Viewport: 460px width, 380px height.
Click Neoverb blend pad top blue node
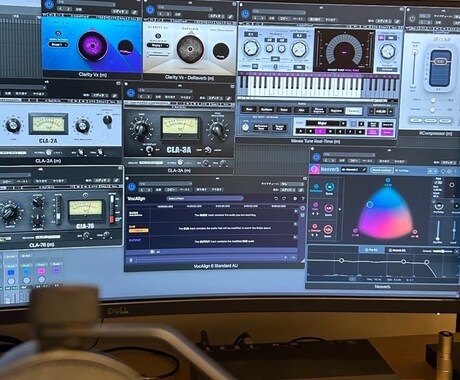[388, 180]
